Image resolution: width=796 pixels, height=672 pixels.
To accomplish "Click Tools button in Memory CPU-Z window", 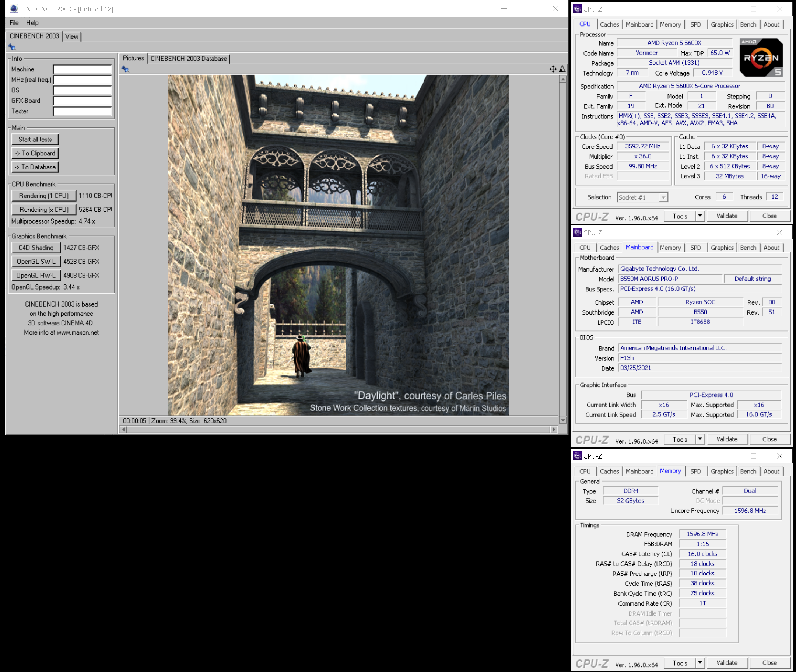I will tap(680, 663).
